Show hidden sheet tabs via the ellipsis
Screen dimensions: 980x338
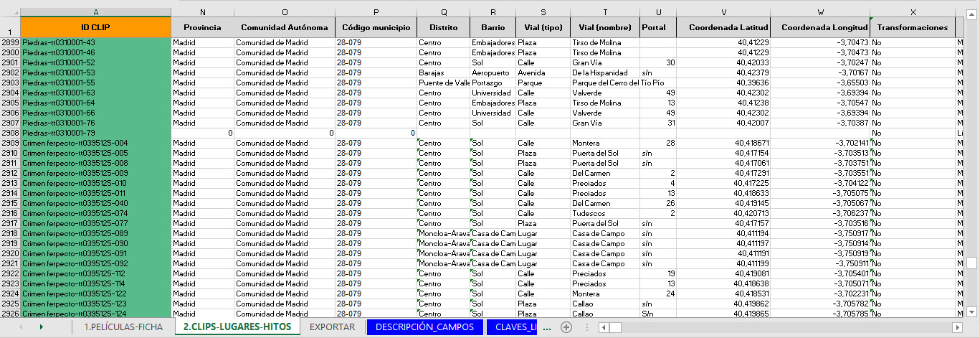click(547, 327)
